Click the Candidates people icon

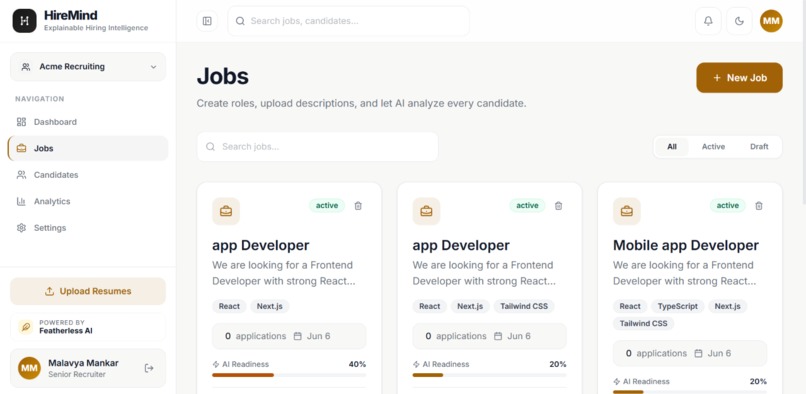tap(21, 175)
